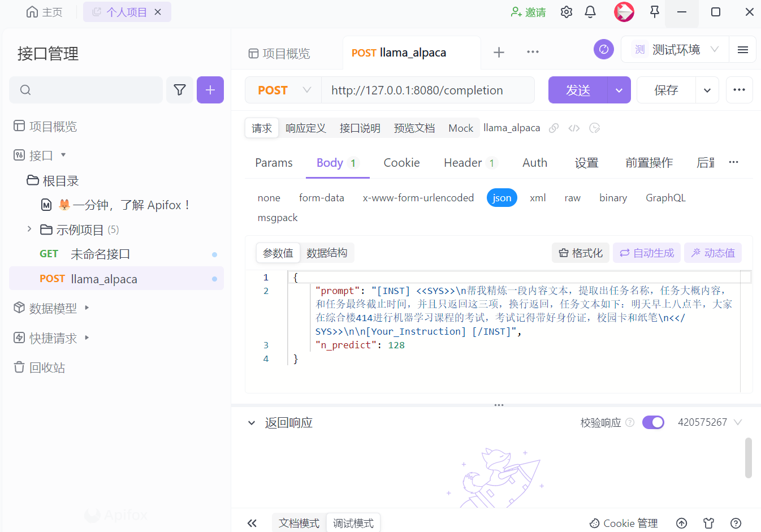Screen dimensions: 761x532
Task: Select the raw body type
Action: (572, 198)
